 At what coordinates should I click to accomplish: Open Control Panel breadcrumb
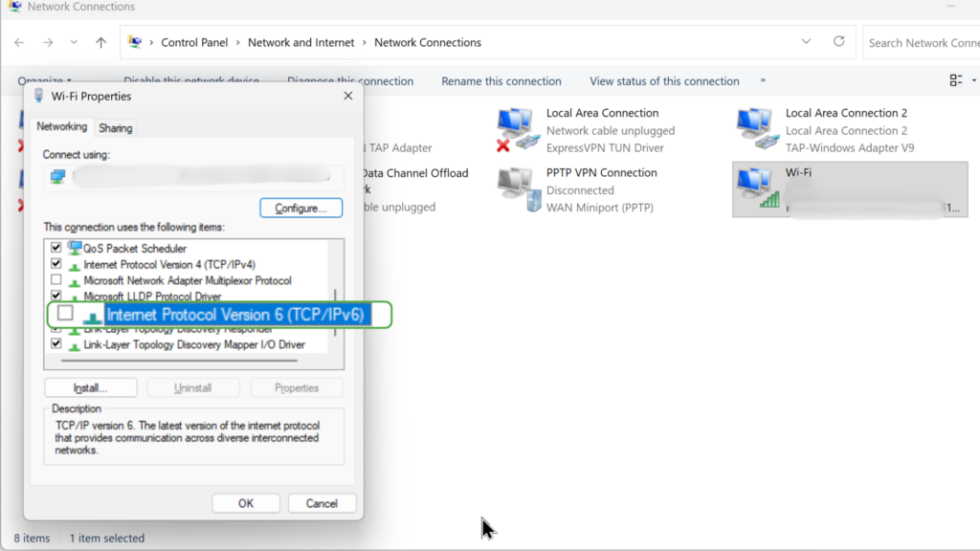tap(194, 42)
